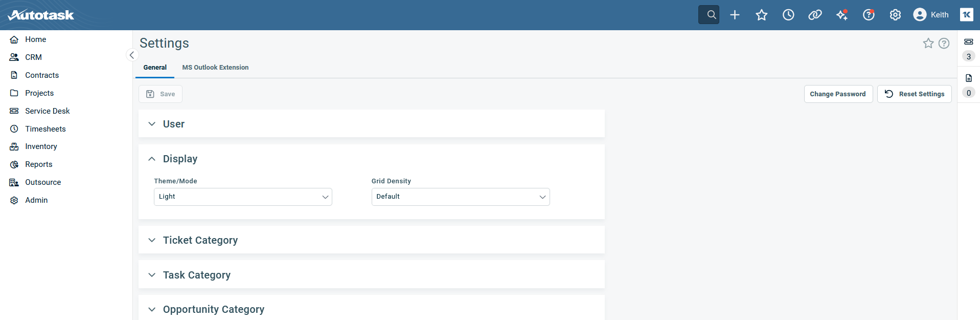The image size is (980, 320).
Task: Click the plus create-new icon
Action: click(x=735, y=15)
